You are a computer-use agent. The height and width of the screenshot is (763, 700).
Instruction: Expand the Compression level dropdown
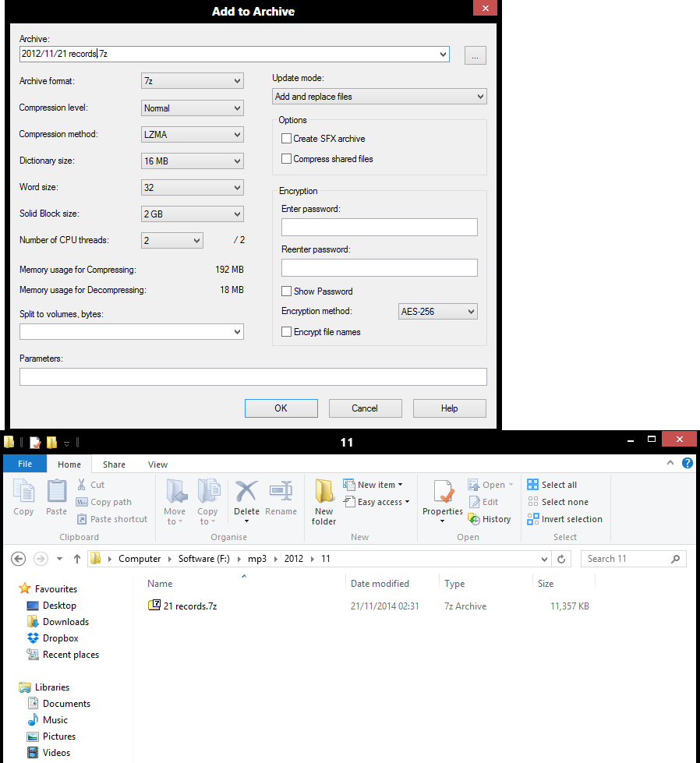click(193, 108)
